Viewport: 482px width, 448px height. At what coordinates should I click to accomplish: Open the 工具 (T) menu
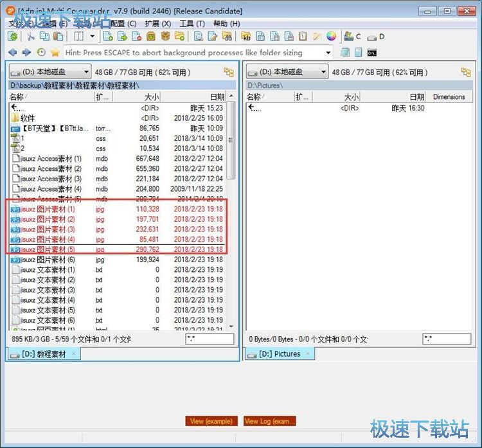pos(192,24)
